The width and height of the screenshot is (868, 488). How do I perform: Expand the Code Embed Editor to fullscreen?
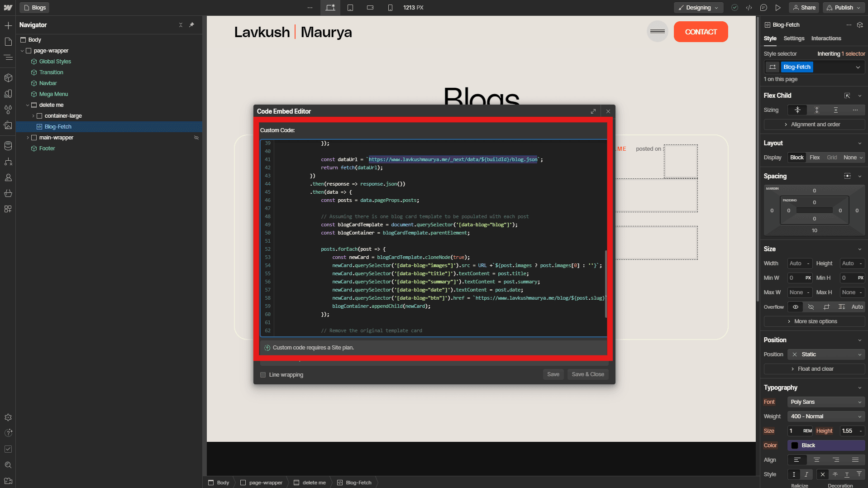pos(593,111)
